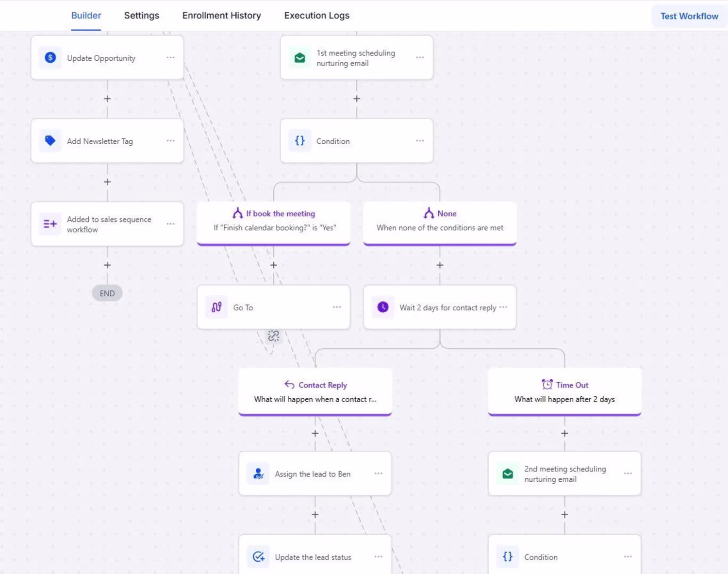This screenshot has width=728, height=574.
Task: Open the Contact Reply branch card
Action: [315, 392]
